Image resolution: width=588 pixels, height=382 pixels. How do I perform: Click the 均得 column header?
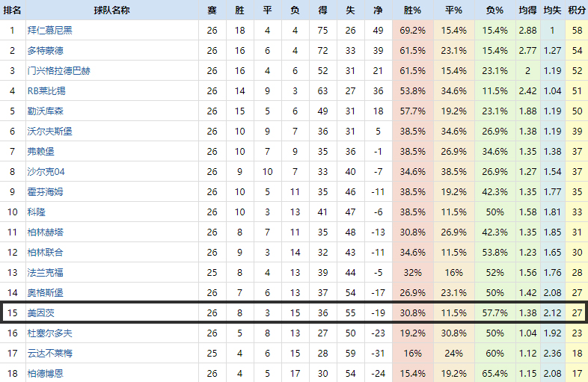click(x=527, y=10)
